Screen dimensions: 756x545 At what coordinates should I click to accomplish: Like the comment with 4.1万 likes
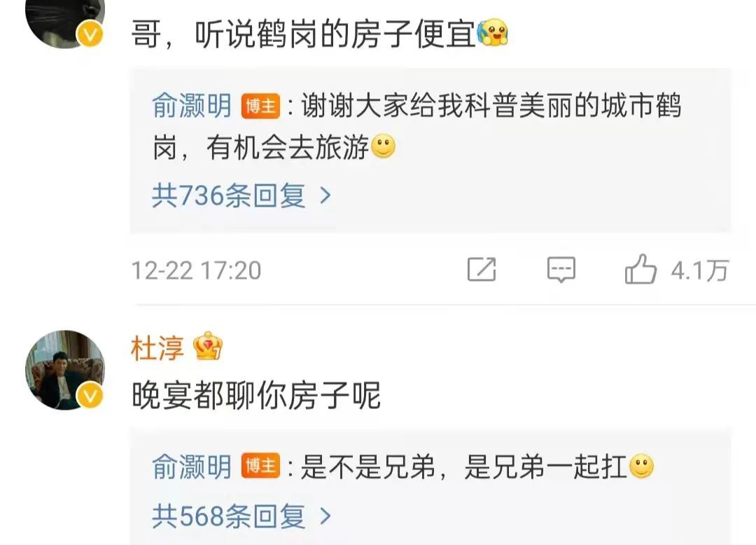tap(640, 268)
